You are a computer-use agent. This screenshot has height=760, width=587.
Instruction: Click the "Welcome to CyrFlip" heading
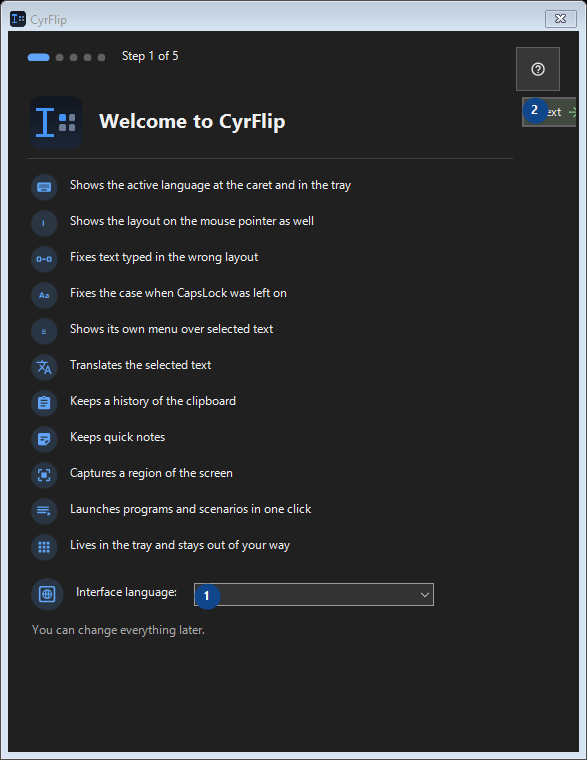[x=192, y=121]
